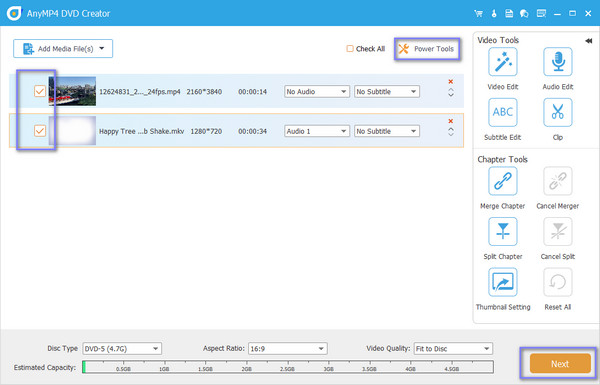Image resolution: width=600 pixels, height=385 pixels.
Task: Open the Clip scissors tool
Action: pyautogui.click(x=558, y=112)
